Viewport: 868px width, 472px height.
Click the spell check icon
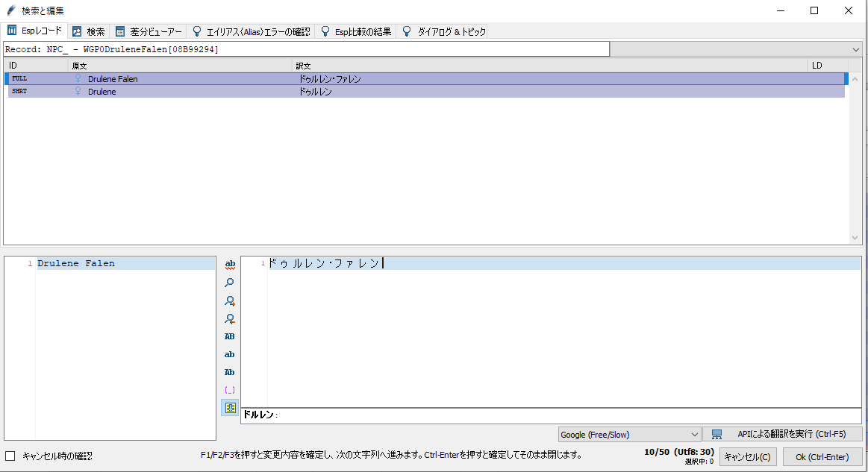pos(230,265)
